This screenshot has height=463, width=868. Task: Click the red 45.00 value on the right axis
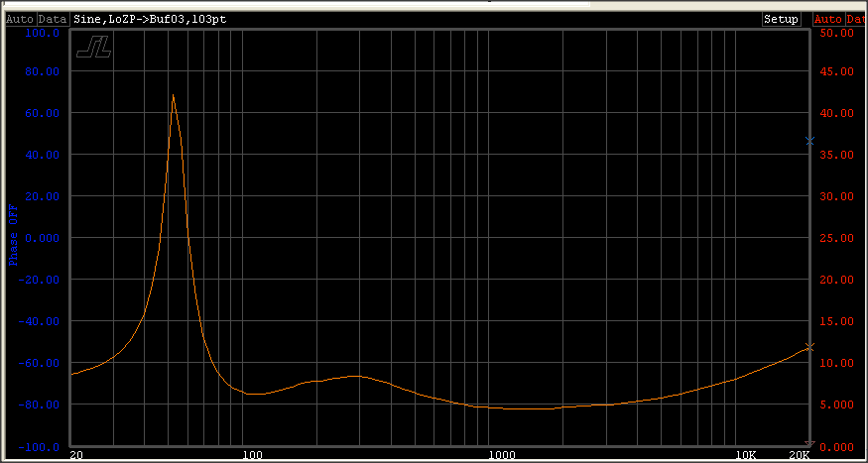tap(837, 72)
